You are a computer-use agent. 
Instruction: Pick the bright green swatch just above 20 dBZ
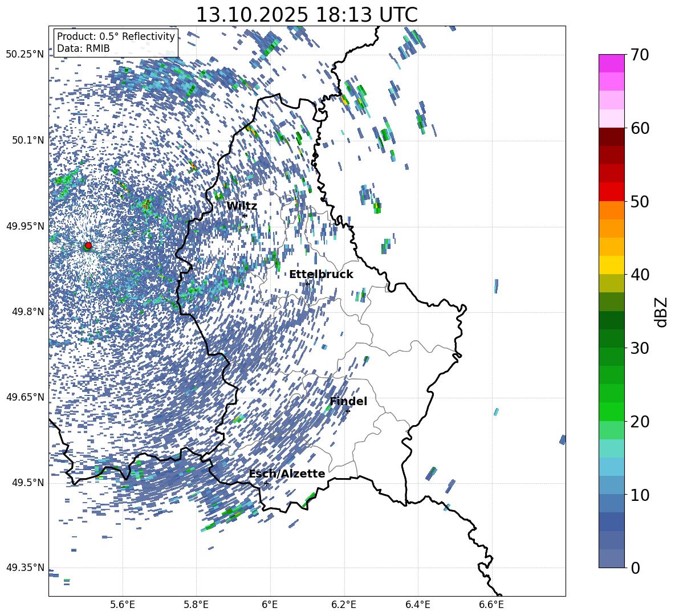click(x=612, y=411)
